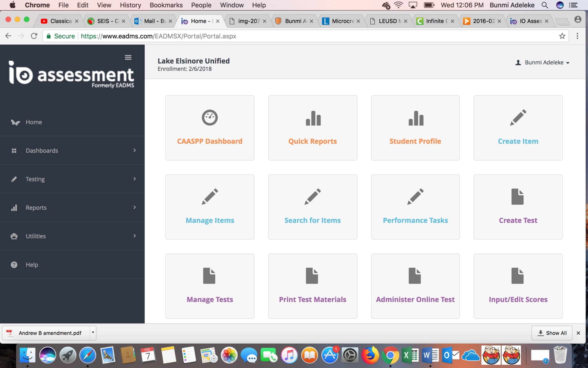588x368 pixels.
Task: Open the Student Profile link
Action: [x=415, y=141]
